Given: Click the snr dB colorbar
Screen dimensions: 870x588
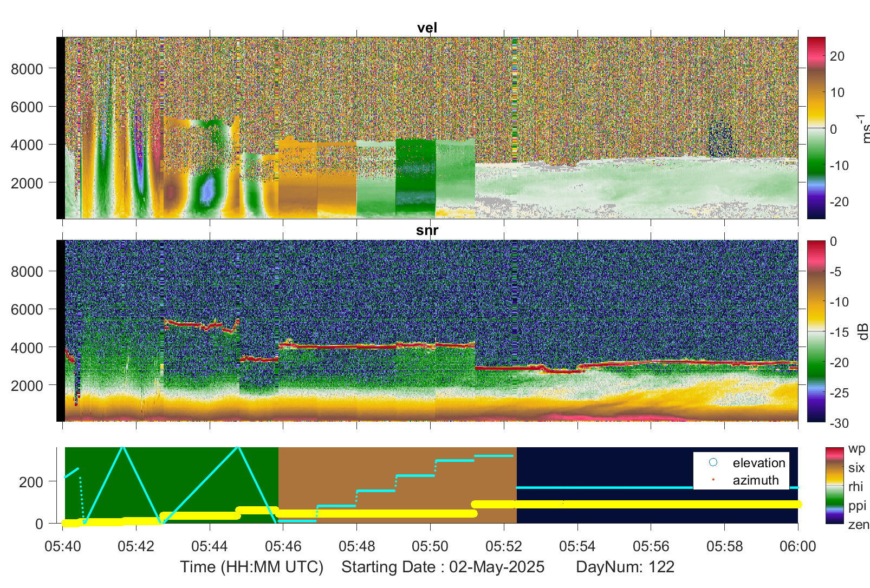Looking at the screenshot, I should point(816,331).
